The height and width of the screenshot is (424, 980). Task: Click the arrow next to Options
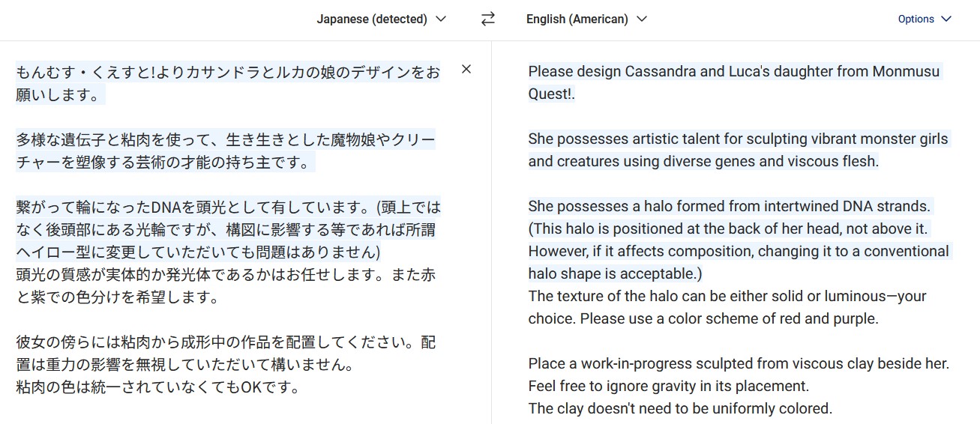(946, 19)
